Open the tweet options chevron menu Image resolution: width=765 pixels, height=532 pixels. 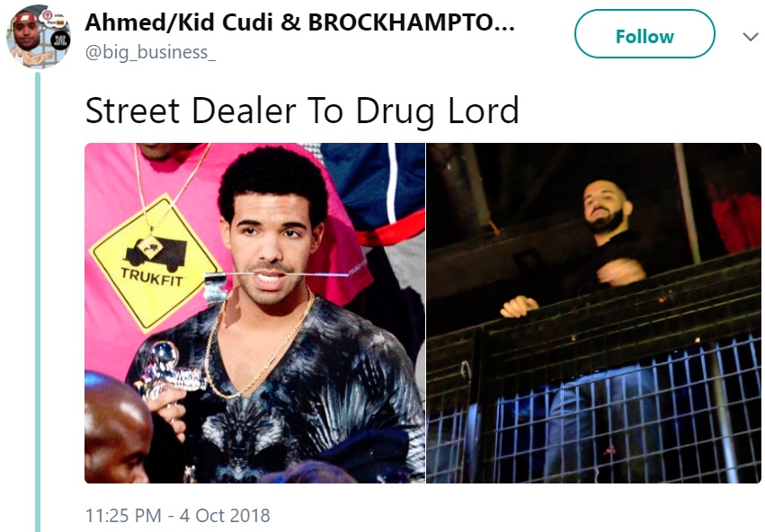(750, 37)
